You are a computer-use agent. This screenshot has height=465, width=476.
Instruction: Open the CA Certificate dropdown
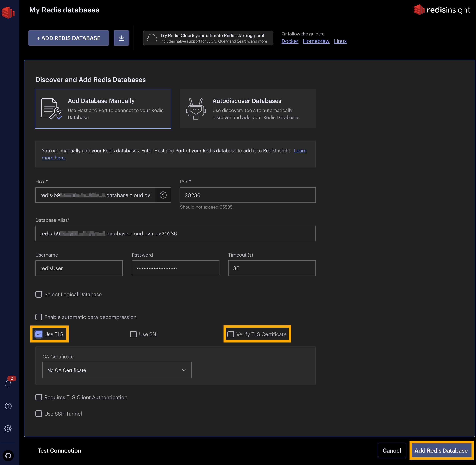click(x=117, y=370)
